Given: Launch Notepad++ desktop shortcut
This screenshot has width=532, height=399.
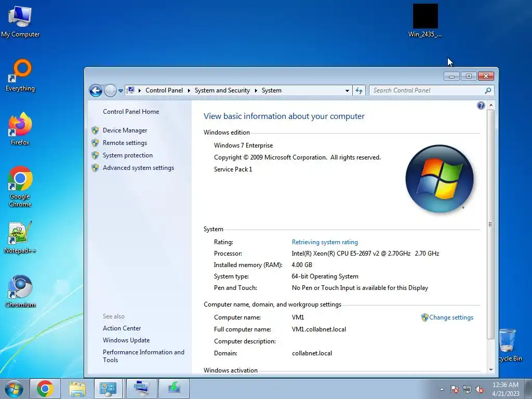Looking at the screenshot, I should (x=20, y=237).
